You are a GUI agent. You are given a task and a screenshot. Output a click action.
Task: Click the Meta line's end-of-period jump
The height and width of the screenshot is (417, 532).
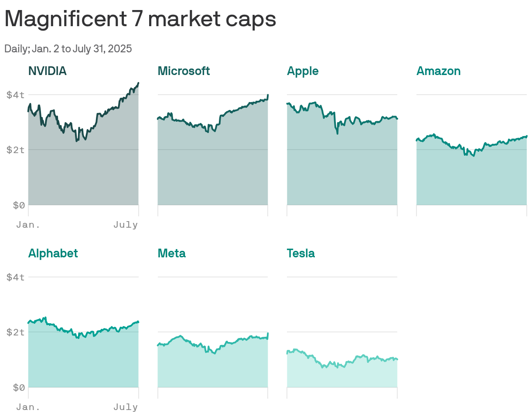[x=267, y=335]
